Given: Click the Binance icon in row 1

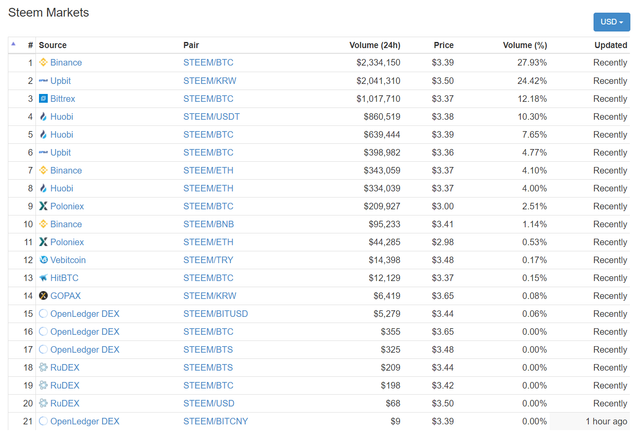Looking at the screenshot, I should (x=43, y=62).
